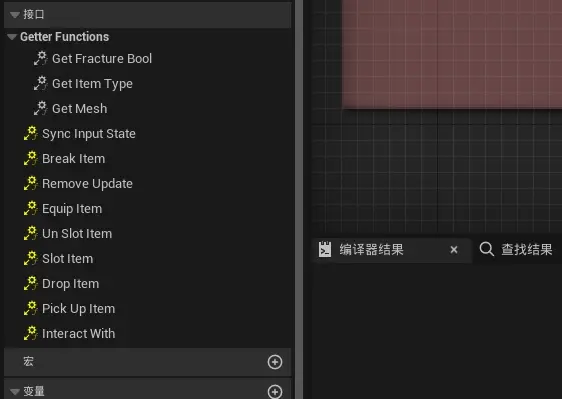Click the Remove Update function icon
Screen dimensions: 562x399
[x=31, y=184]
